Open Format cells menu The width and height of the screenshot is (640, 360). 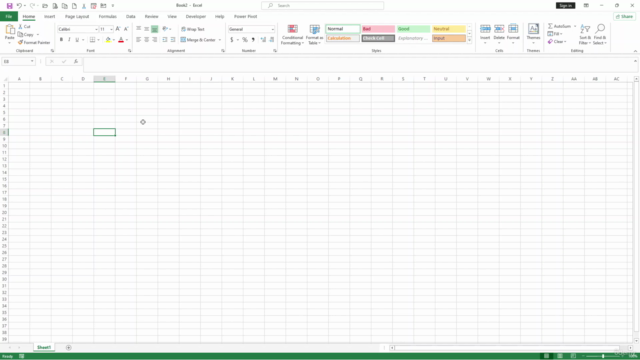click(x=513, y=34)
